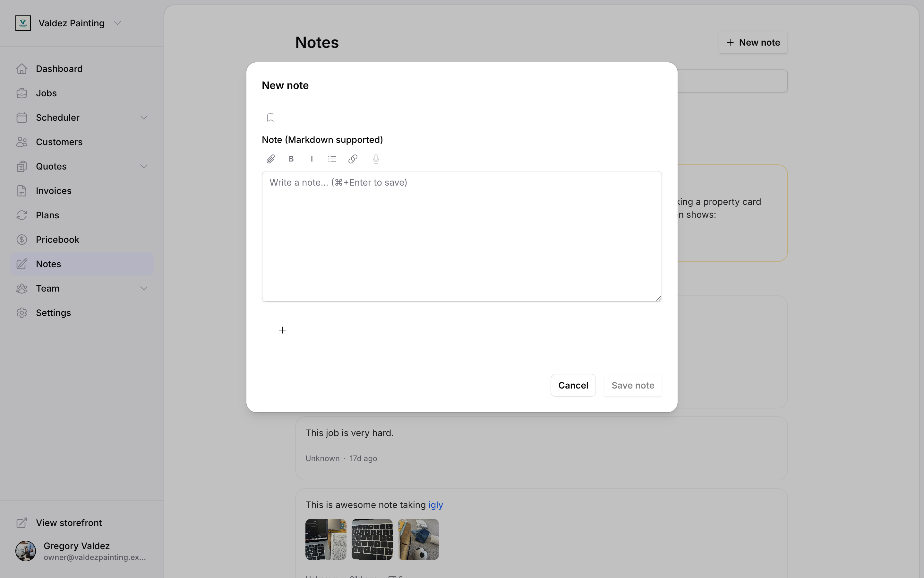Viewport: 924px width, 578px height.
Task: Click the Scheduler calendar icon
Action: [x=22, y=118]
